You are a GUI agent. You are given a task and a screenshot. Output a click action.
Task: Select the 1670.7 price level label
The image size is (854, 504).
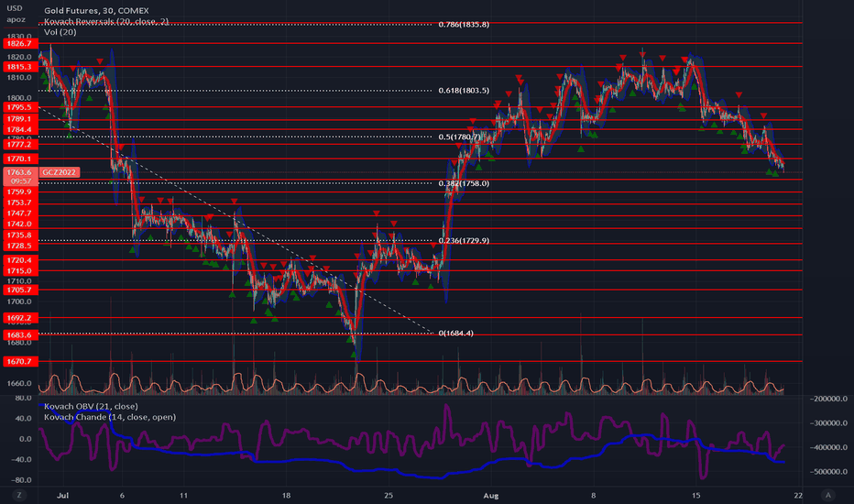point(21,362)
